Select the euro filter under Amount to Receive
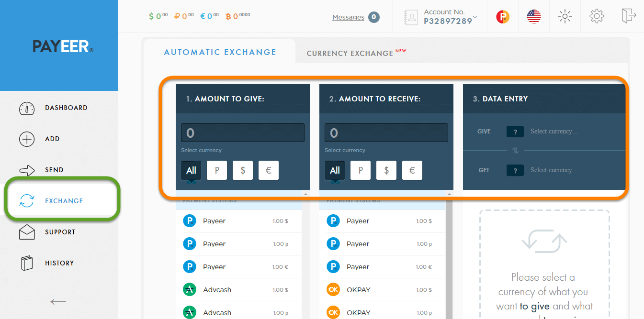Screen dimensions: 644x319 point(412,170)
